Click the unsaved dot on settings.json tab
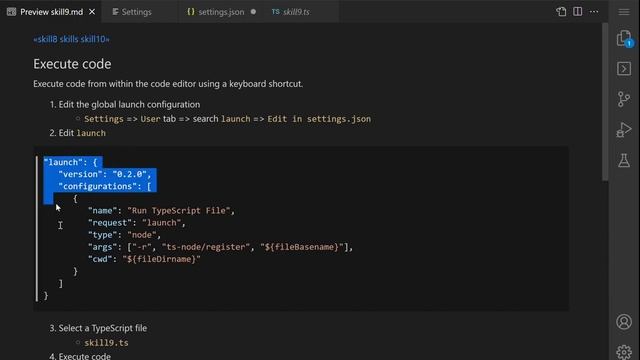The width and height of the screenshot is (640, 360). [253, 12]
